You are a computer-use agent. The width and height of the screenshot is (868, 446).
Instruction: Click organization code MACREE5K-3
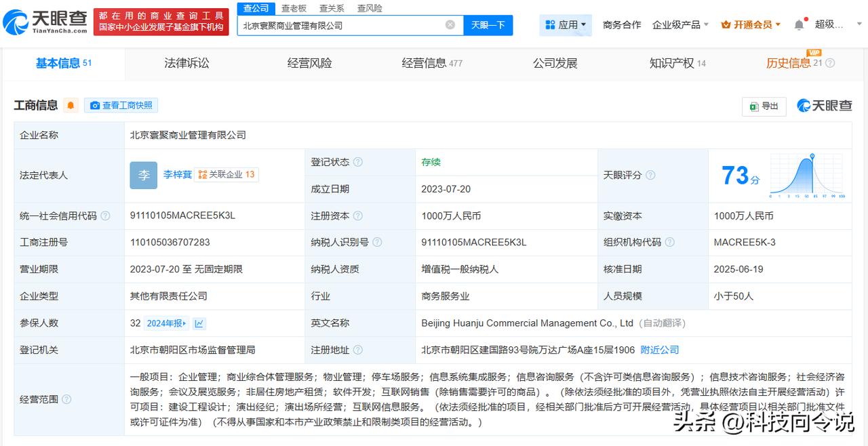point(745,242)
